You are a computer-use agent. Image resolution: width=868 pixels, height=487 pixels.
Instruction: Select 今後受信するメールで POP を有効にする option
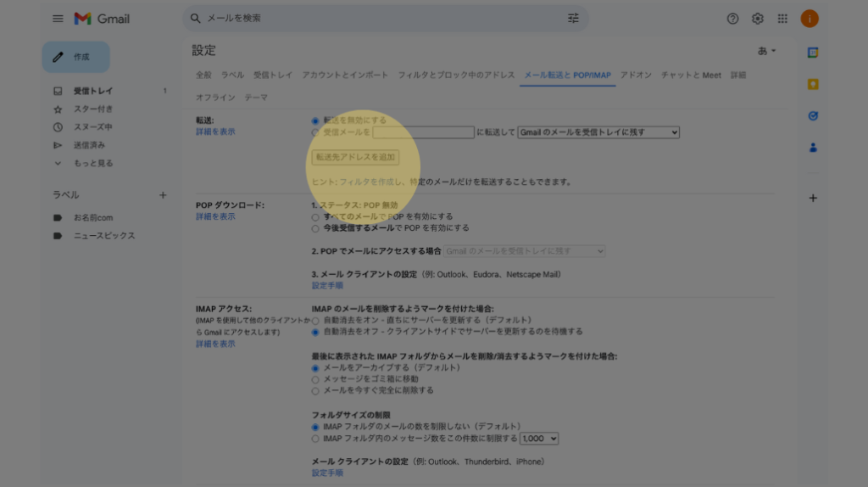coord(316,228)
